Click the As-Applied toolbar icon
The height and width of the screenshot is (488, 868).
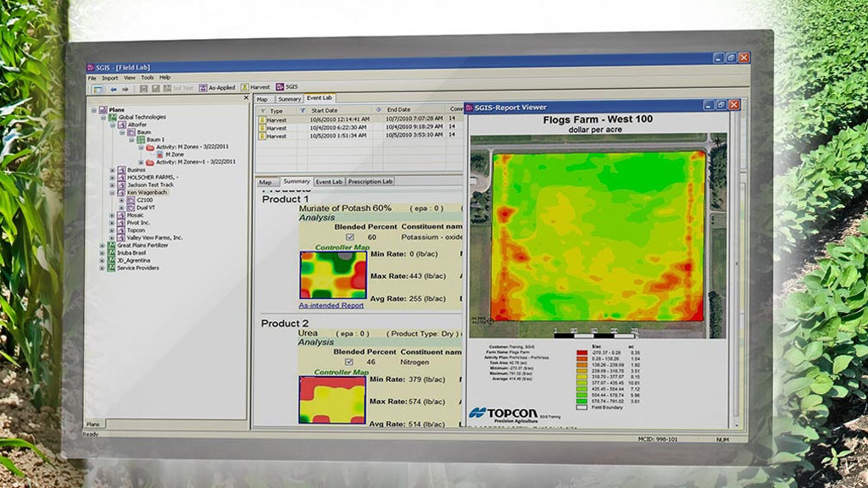[203, 88]
